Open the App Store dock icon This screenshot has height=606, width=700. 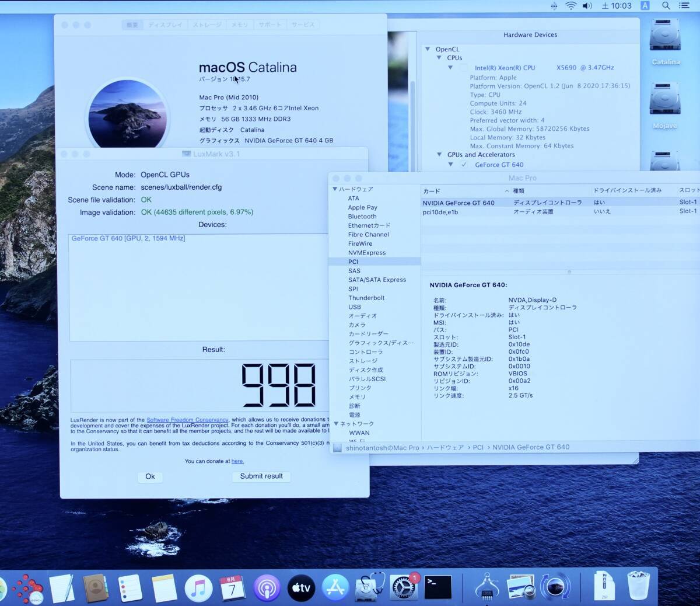point(335,587)
